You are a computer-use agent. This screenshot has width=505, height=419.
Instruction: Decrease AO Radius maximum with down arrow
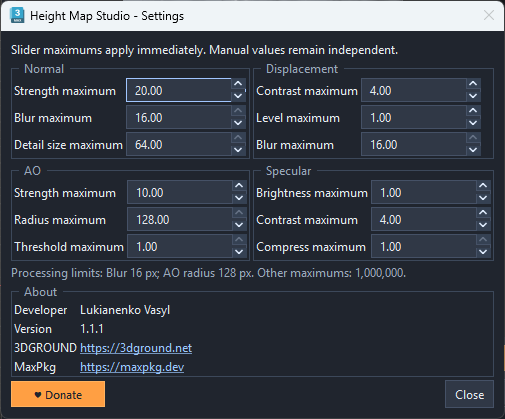point(239,225)
